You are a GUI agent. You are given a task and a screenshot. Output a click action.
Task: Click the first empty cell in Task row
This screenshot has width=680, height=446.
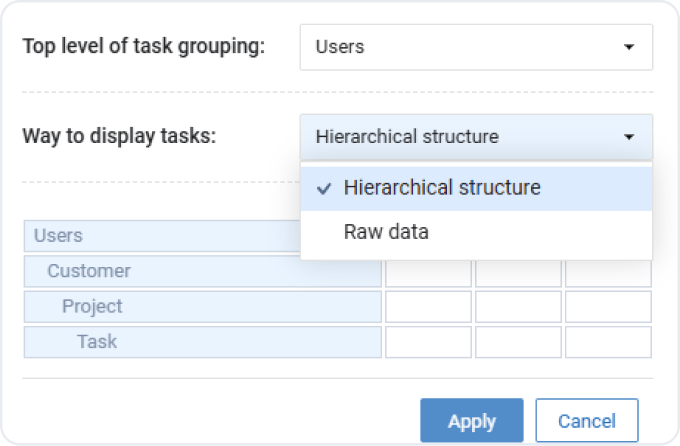pos(428,341)
